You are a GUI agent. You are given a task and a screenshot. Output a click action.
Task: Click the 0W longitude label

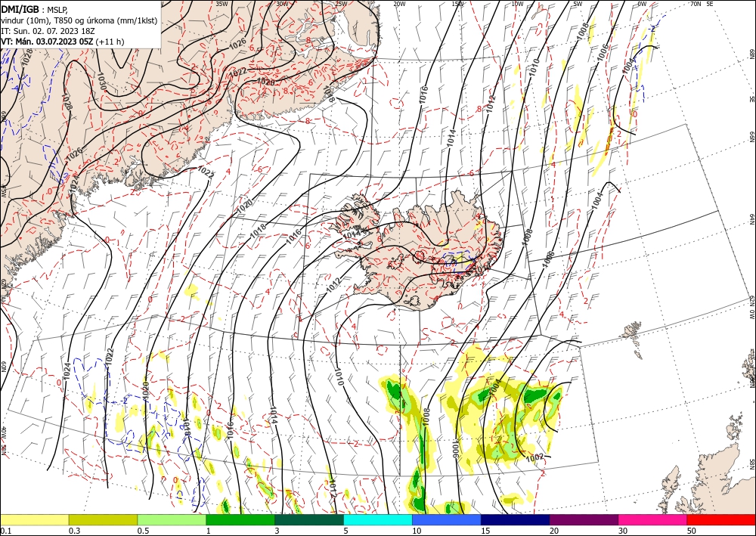tap(642, 4)
